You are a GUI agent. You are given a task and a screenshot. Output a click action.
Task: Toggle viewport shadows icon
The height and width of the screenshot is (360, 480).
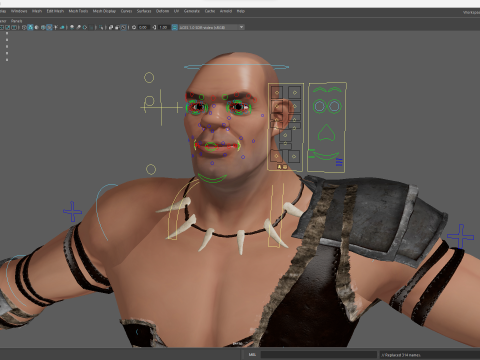pos(62,27)
